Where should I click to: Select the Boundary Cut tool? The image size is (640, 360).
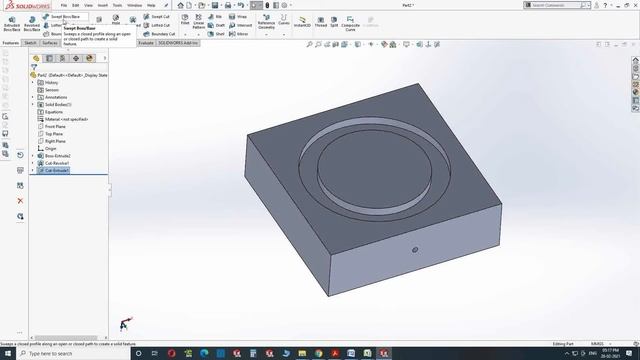pyautogui.click(x=159, y=34)
